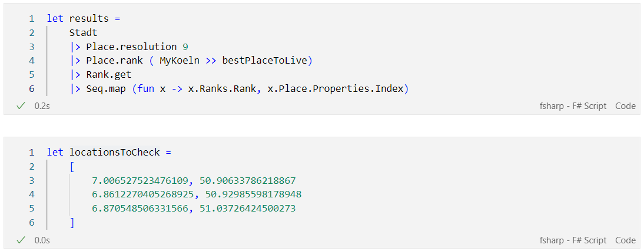
Task: Click the closing bracket in the second cell
Action: coord(72,223)
